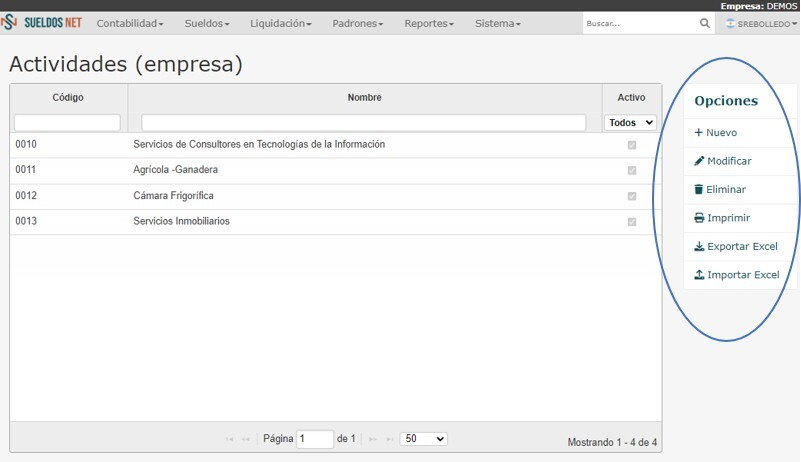Click the Exportar Excel option

[736, 246]
